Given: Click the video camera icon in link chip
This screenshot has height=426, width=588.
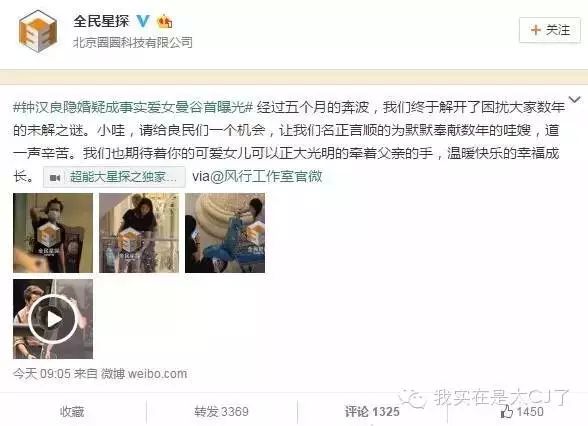Looking at the screenshot, I should pyautogui.click(x=55, y=177).
